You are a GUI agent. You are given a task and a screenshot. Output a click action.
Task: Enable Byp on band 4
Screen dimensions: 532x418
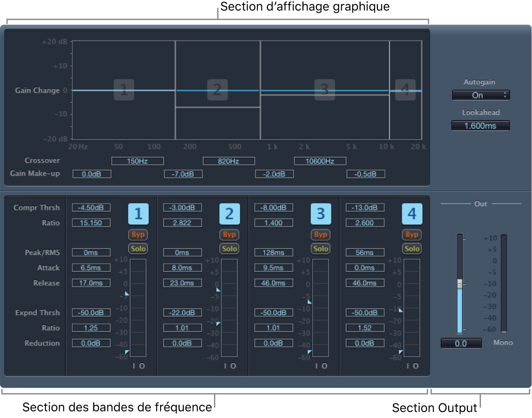pyautogui.click(x=412, y=234)
